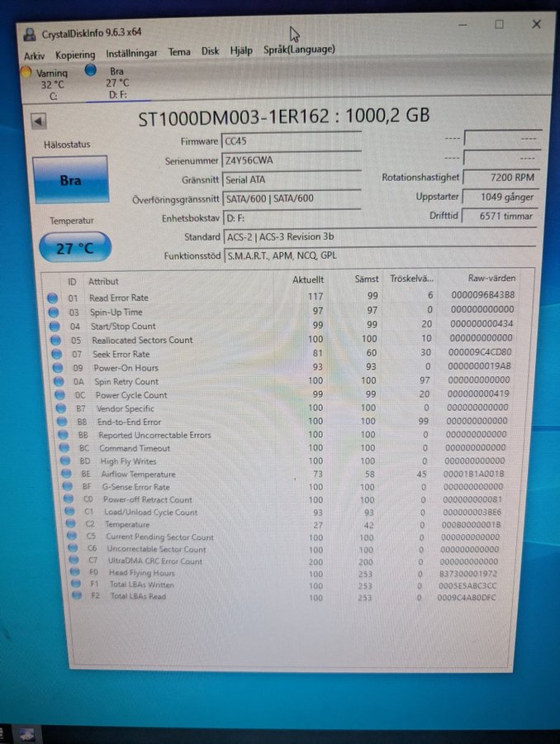Image resolution: width=560 pixels, height=744 pixels.
Task: Click the CrystalDiskInfo title bar icon
Action: (x=30, y=34)
